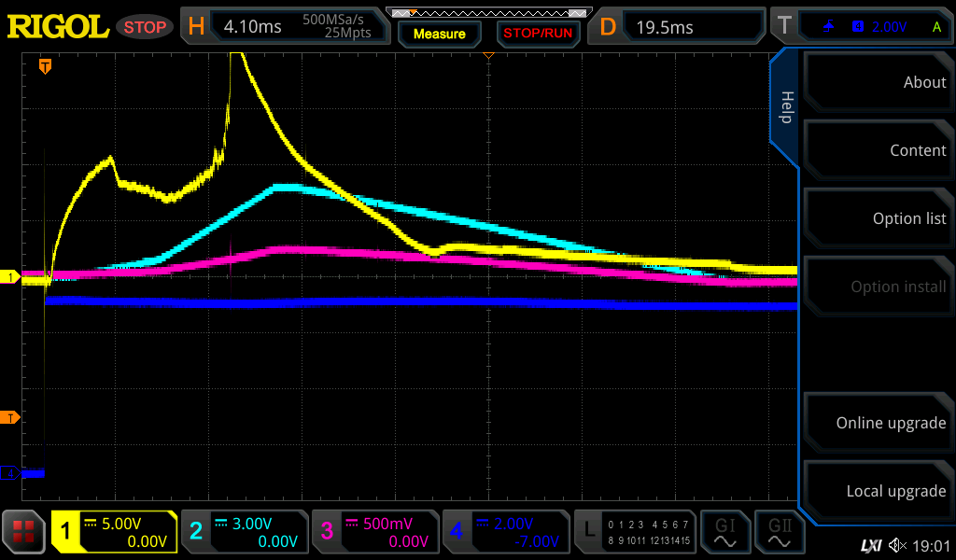956x560 pixels.
Task: Open the D delay 19.5ms settings
Action: (680, 27)
